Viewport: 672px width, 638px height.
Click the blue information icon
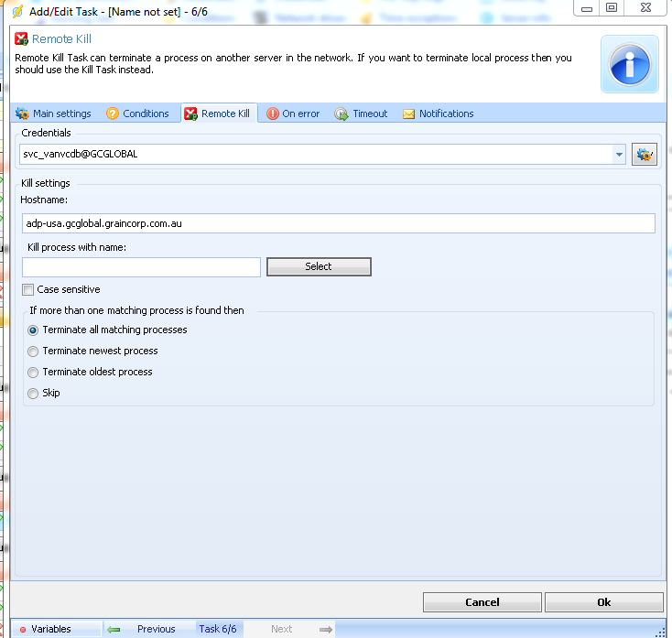pos(629,64)
